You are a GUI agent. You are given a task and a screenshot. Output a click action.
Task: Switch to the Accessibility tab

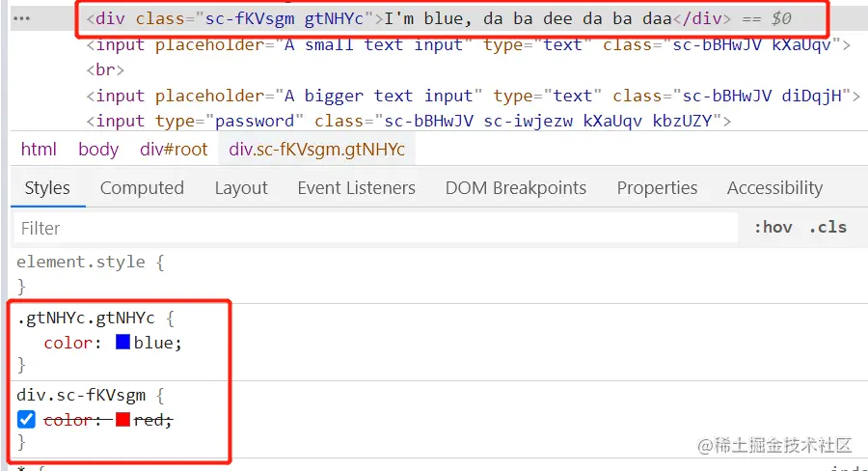coord(775,188)
